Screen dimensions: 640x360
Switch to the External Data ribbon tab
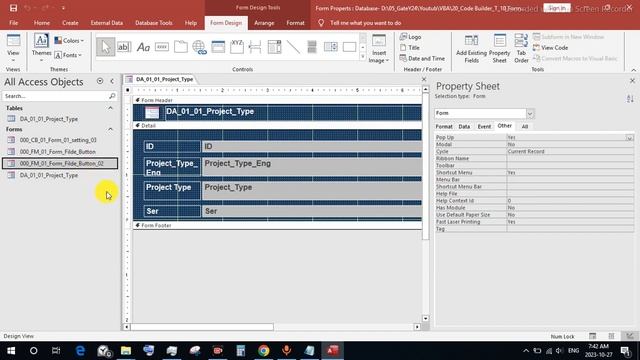[107, 23]
